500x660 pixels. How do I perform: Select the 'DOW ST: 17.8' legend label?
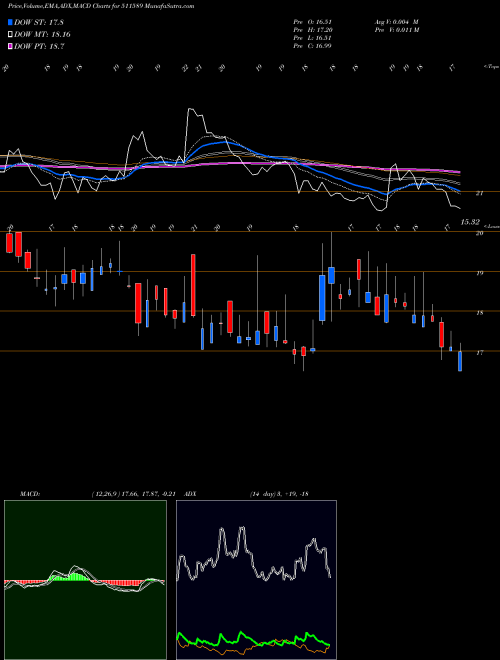(39, 23)
